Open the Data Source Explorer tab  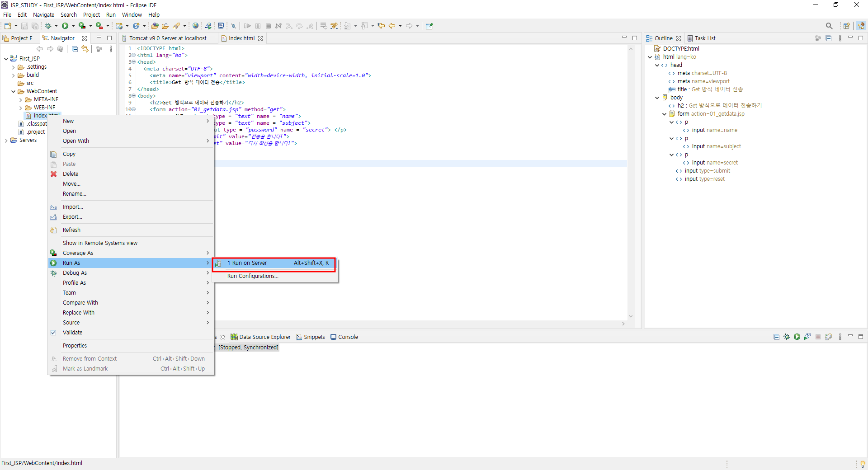click(x=261, y=337)
